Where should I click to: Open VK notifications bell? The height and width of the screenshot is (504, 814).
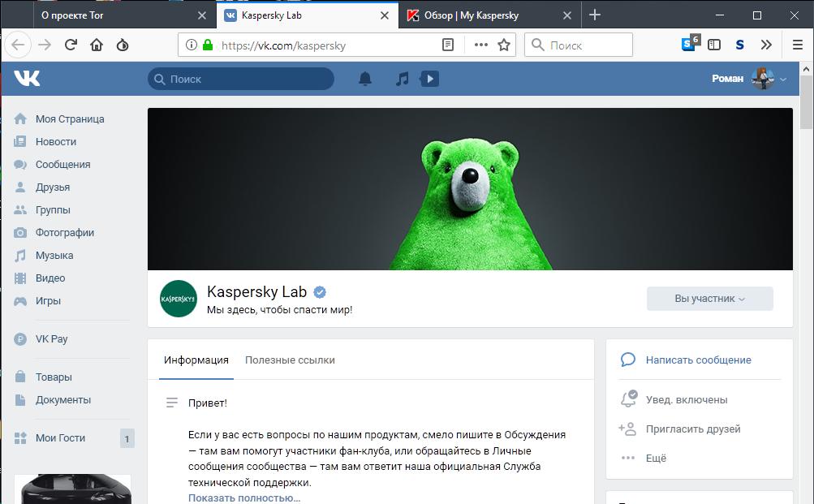click(x=365, y=79)
